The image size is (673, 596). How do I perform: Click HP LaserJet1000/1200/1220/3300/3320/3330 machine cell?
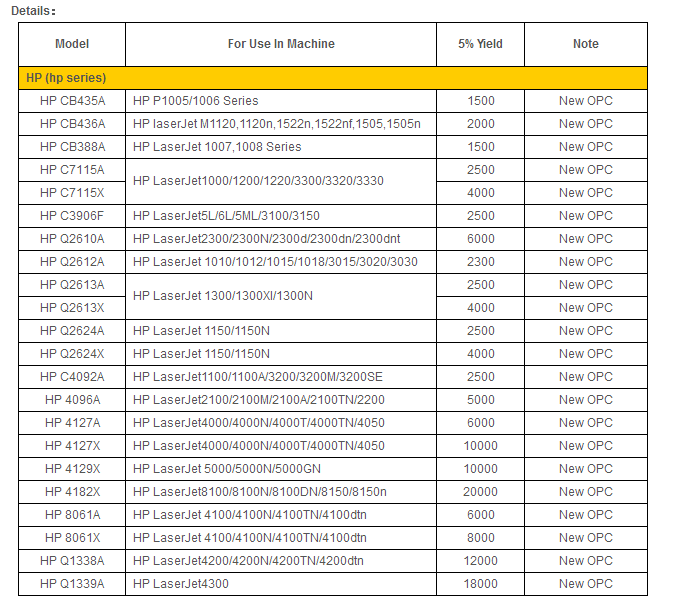258,181
